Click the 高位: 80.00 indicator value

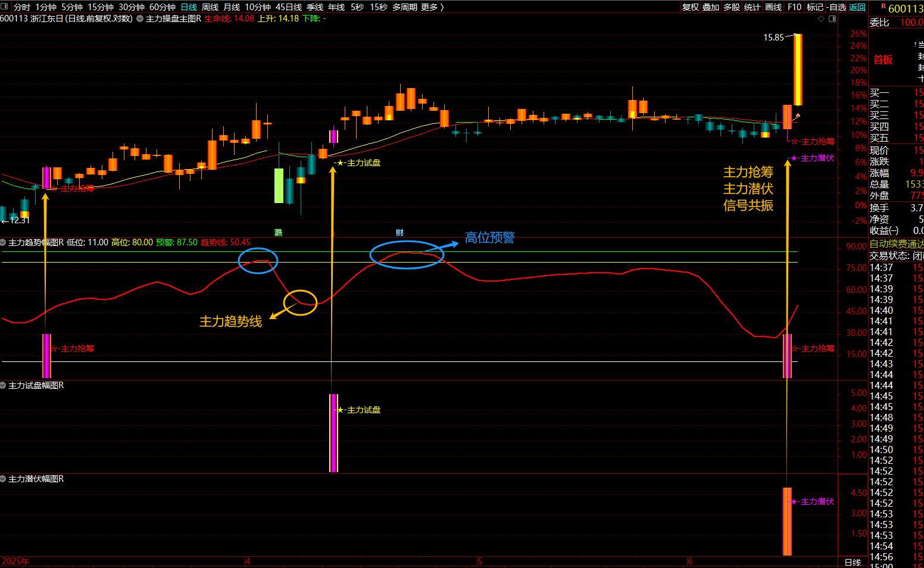(132, 242)
